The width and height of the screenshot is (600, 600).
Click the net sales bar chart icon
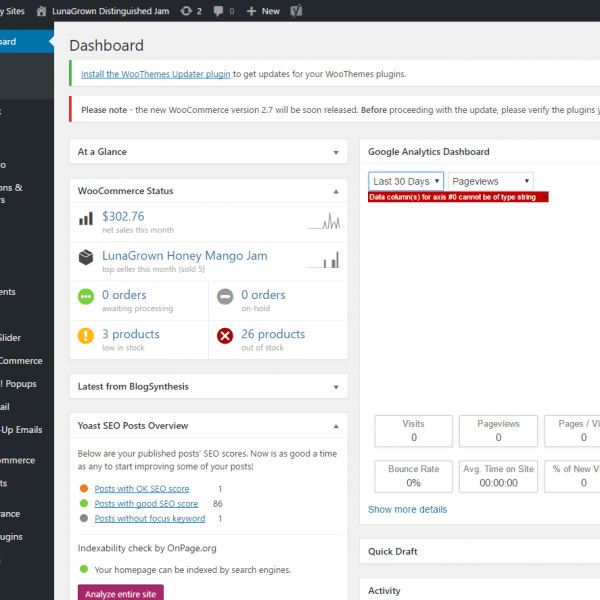click(86, 219)
